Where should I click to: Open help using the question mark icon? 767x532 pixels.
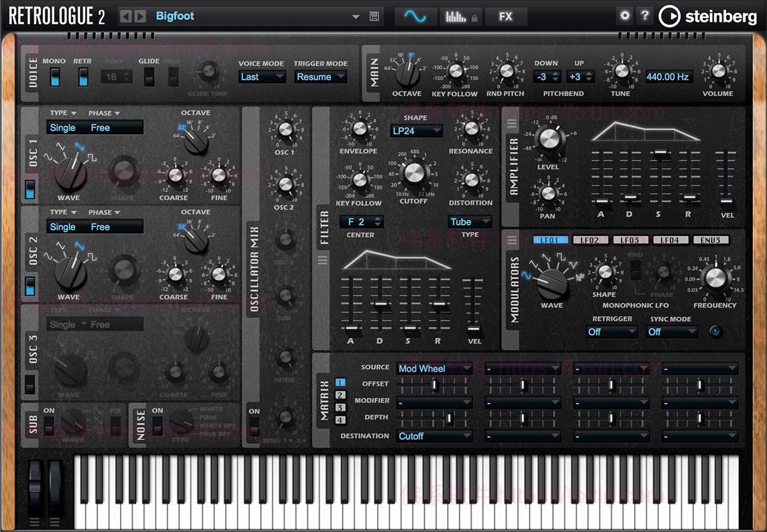pos(645,15)
